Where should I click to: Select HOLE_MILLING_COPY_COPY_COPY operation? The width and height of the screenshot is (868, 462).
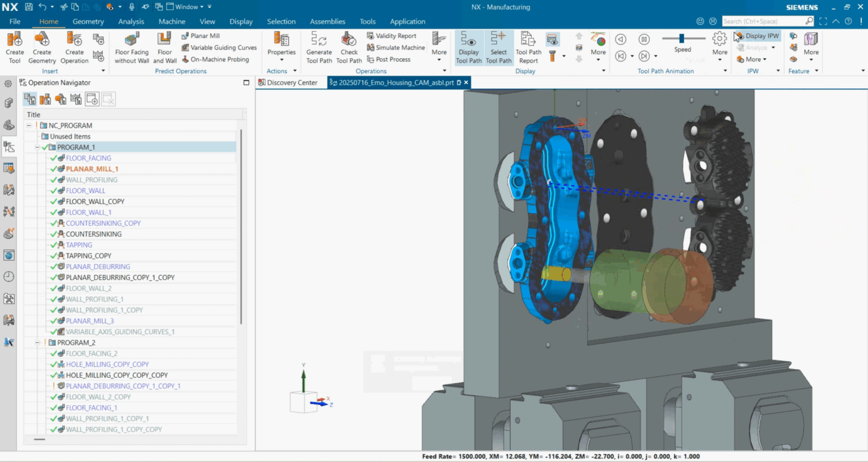[116, 375]
